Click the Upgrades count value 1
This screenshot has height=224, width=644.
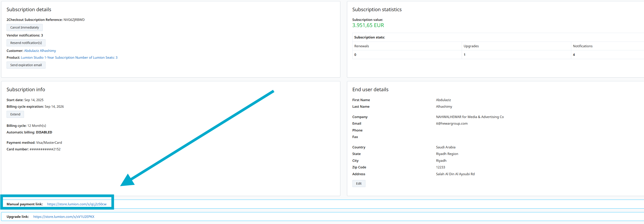[x=465, y=55]
